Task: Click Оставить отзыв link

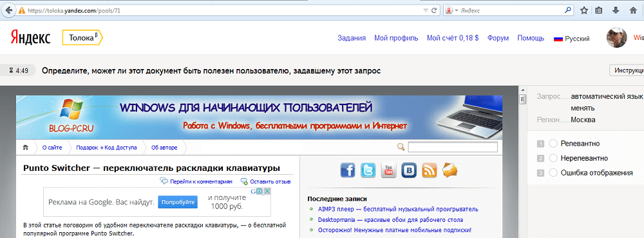Action: pyautogui.click(x=270, y=181)
